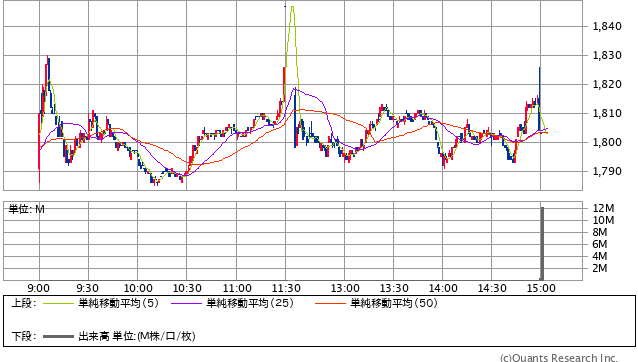Click the 14:30 time axis label
638x362 pixels.
[492, 288]
